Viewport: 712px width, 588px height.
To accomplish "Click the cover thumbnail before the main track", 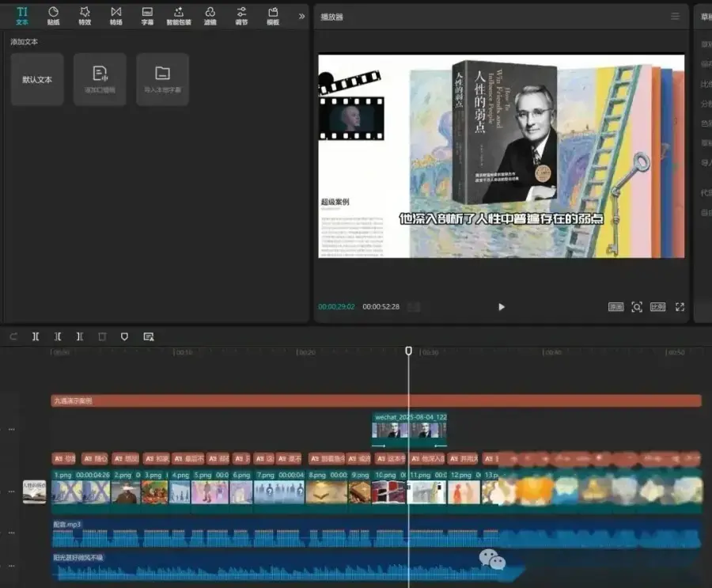I will pyautogui.click(x=35, y=491).
